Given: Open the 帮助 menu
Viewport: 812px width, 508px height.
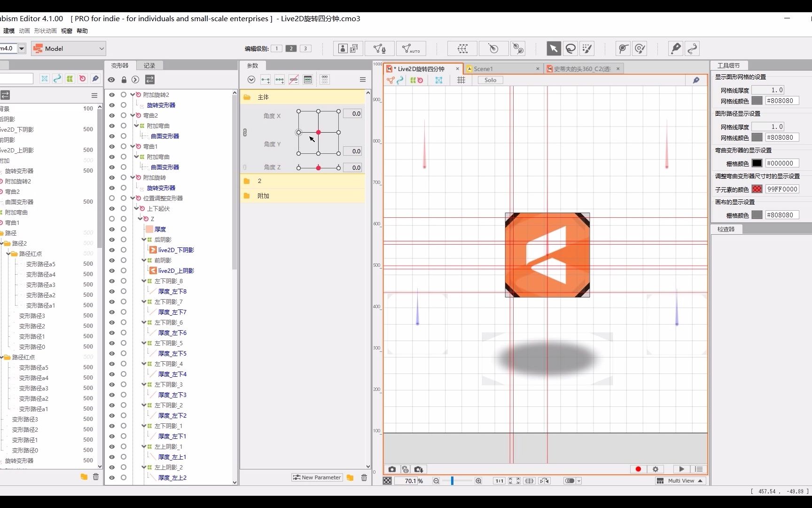Looking at the screenshot, I should (x=82, y=31).
